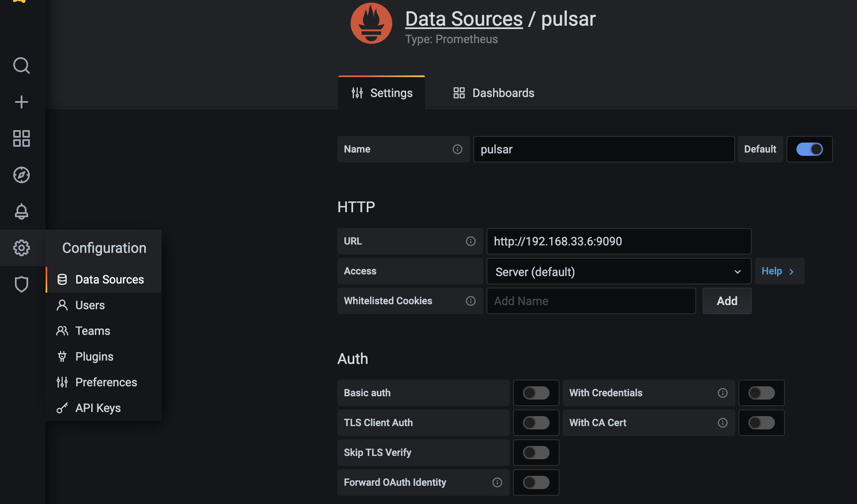
Task: Switch to the Settings tab
Action: [x=382, y=93]
